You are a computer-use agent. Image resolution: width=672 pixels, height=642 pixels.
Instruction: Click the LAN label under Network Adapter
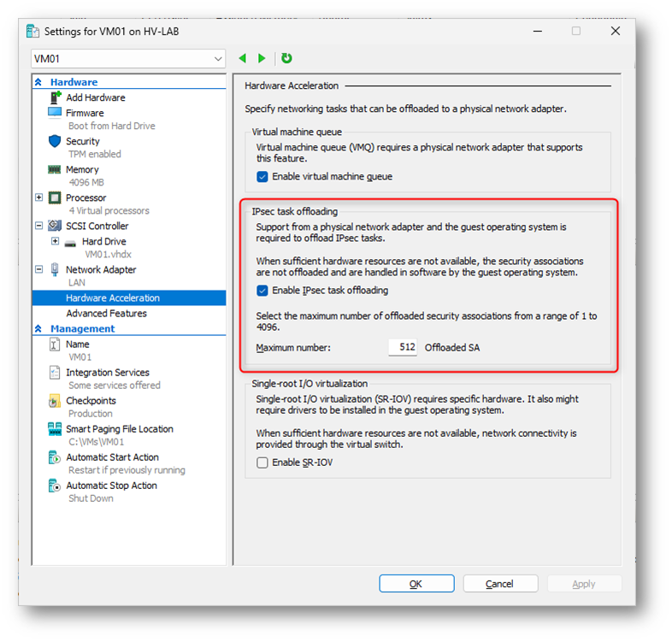tap(77, 283)
